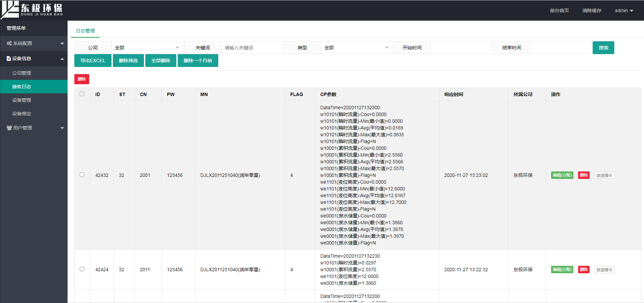Tick checkbox for row ID 42432
The image size is (644, 303).
[82, 175]
